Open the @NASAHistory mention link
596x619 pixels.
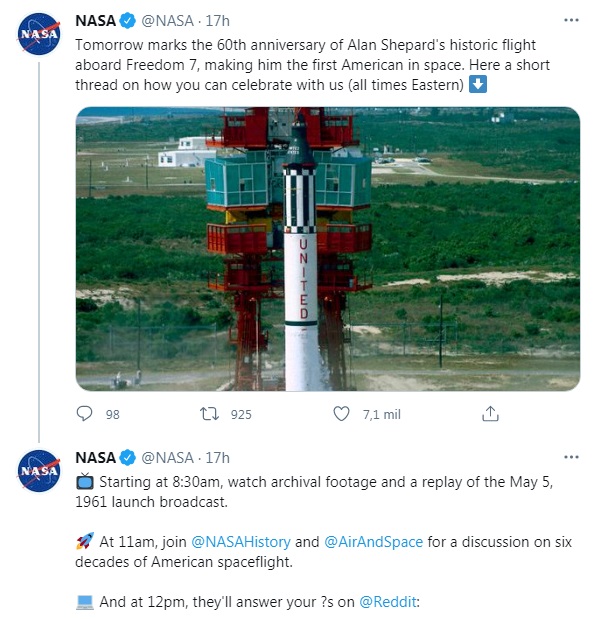241,542
